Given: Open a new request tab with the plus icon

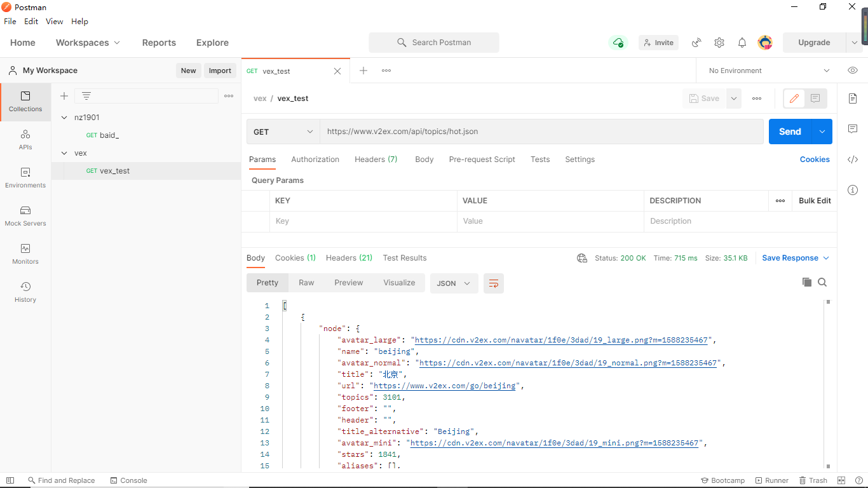Looking at the screenshot, I should click(x=363, y=71).
